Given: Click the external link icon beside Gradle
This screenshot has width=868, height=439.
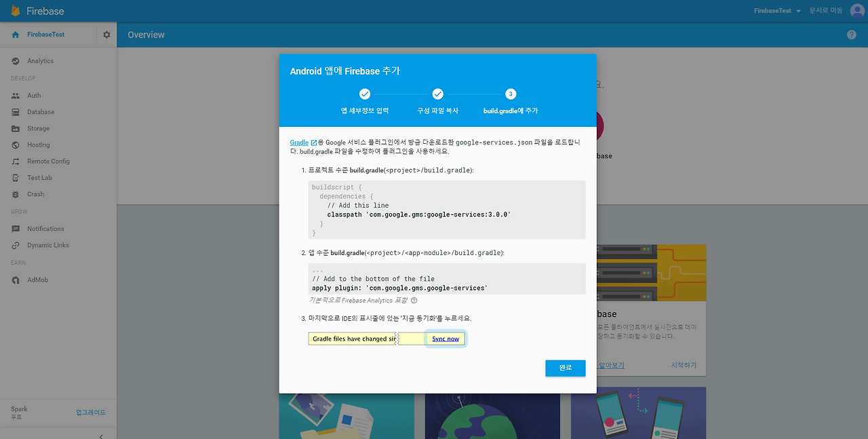Looking at the screenshot, I should coord(314,142).
